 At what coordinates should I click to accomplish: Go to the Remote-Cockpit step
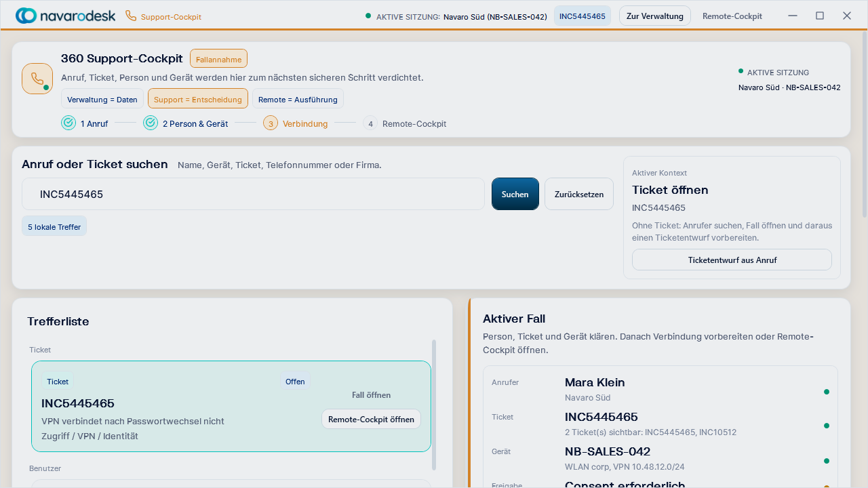414,124
